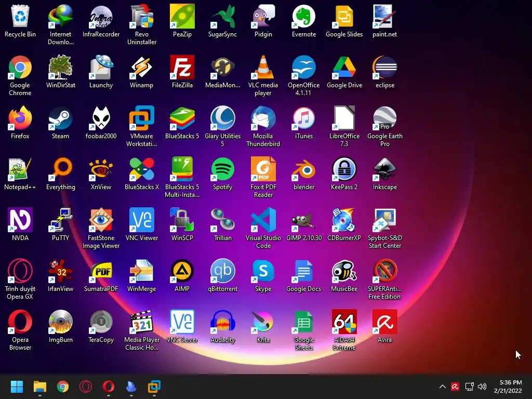Show hidden system tray icons chevron
Image resolution: width=532 pixels, height=399 pixels.
(443, 387)
